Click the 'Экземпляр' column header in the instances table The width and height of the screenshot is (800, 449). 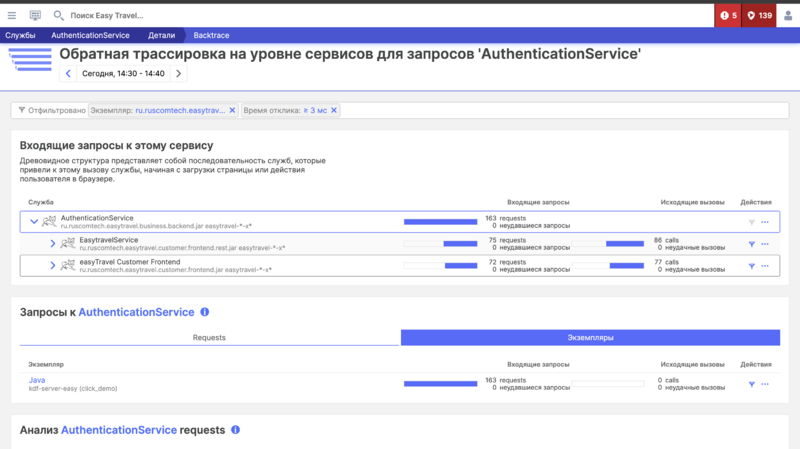(x=46, y=364)
